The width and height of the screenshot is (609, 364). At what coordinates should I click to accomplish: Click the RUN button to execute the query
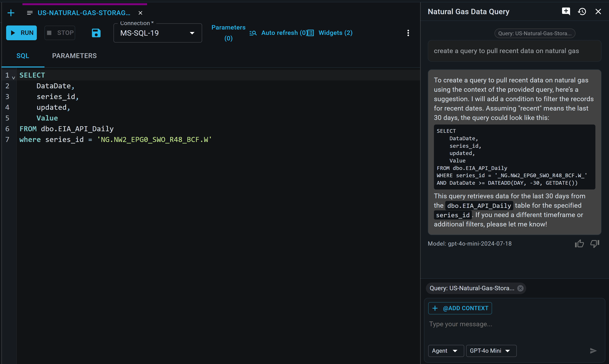21,33
